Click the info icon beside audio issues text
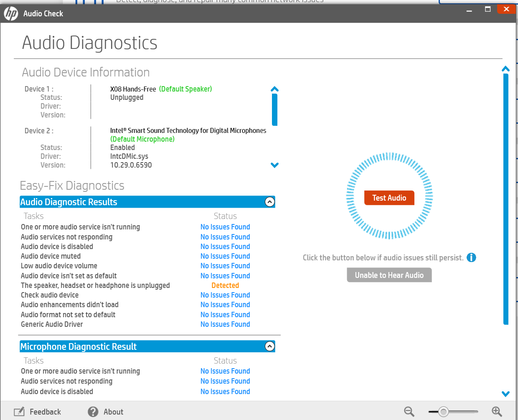 click(x=471, y=257)
